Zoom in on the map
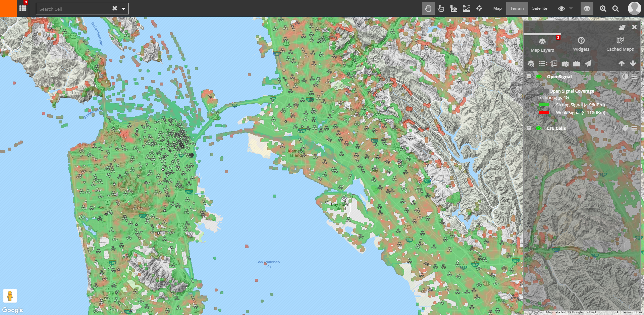Screen dimensions: 644x315 tap(603, 9)
